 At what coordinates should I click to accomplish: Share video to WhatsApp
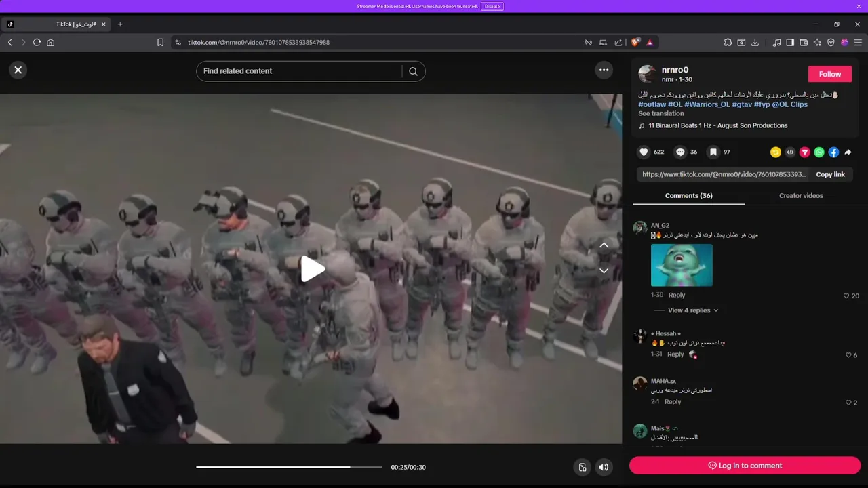pyautogui.click(x=819, y=152)
